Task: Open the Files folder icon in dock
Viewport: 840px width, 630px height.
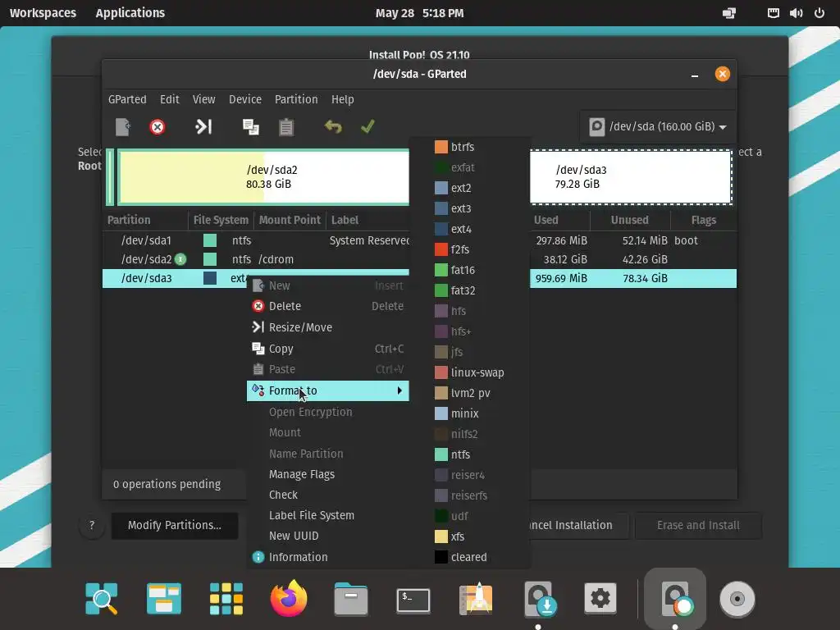Action: [x=351, y=599]
